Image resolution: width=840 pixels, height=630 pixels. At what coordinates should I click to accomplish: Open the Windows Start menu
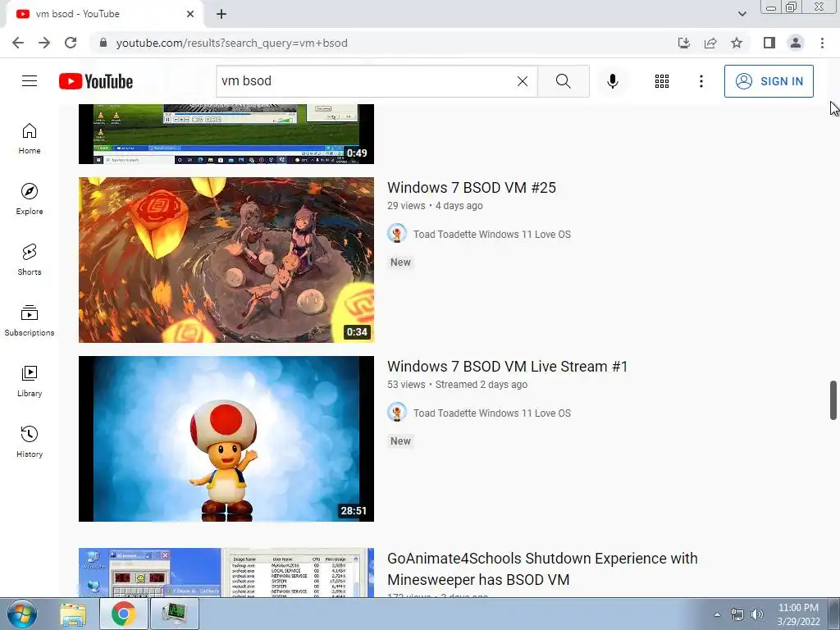[x=21, y=614]
